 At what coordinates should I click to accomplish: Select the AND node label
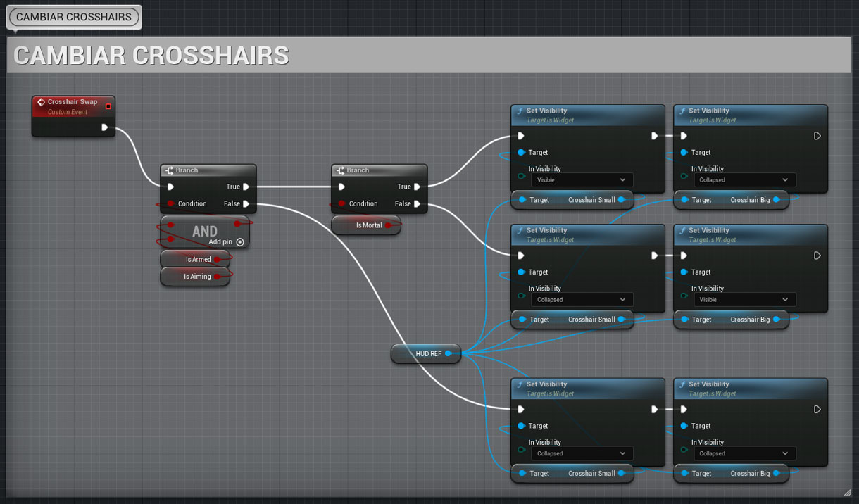click(x=205, y=231)
